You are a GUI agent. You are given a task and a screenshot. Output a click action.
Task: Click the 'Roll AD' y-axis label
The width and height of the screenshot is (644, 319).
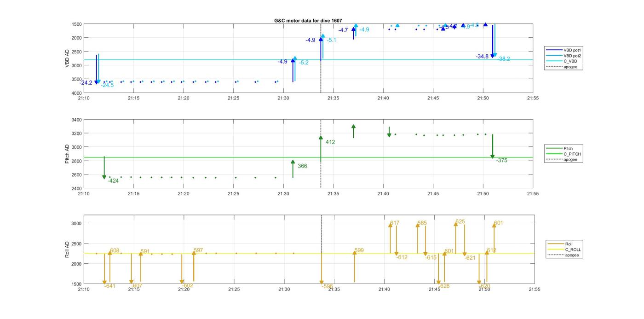(x=67, y=249)
